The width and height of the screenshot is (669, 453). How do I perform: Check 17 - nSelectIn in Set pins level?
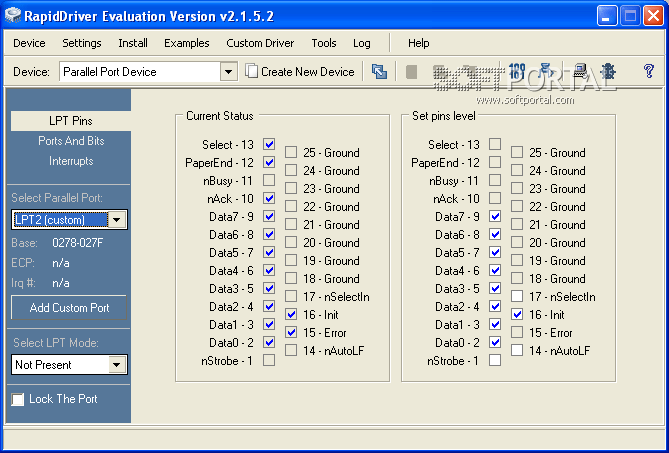[x=517, y=296]
